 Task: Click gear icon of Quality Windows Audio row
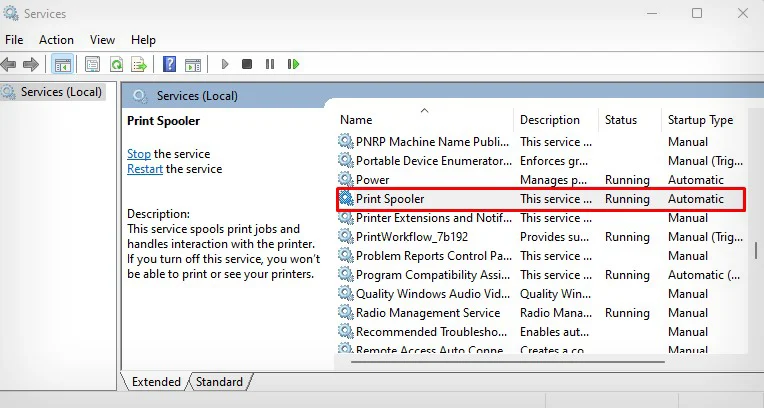click(x=346, y=293)
